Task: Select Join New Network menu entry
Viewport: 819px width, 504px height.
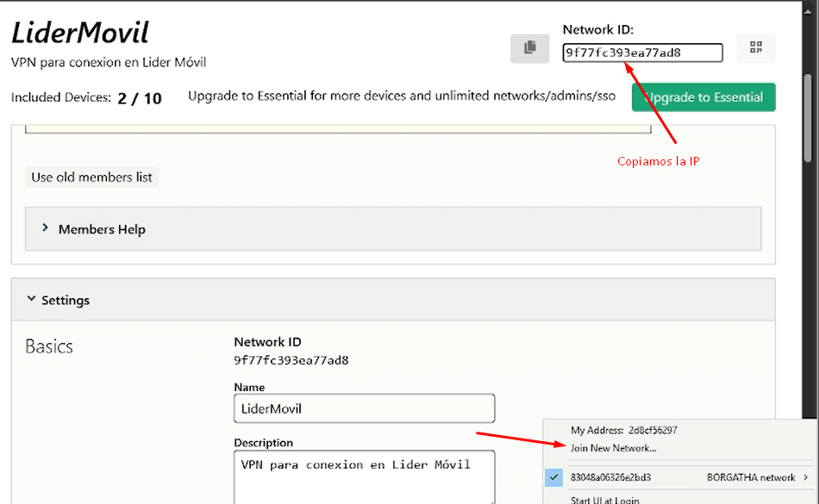Action: point(613,448)
